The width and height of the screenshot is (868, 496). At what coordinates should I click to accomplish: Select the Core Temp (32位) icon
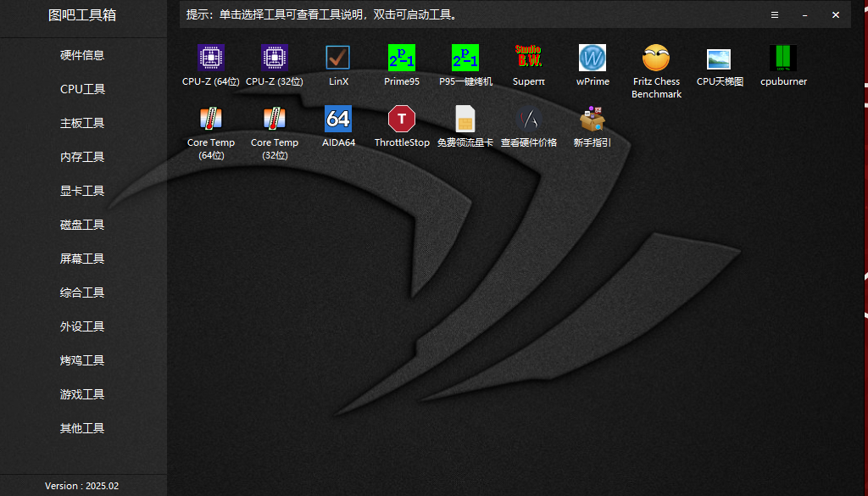pos(275,119)
